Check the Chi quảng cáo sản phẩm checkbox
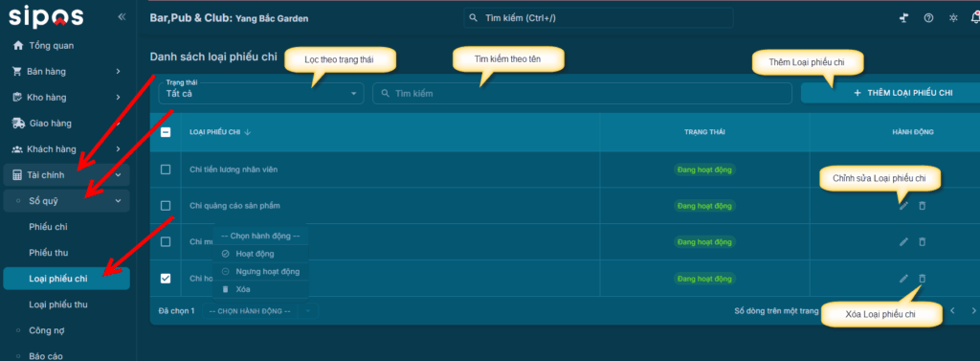This screenshot has width=980, height=361. tap(166, 206)
